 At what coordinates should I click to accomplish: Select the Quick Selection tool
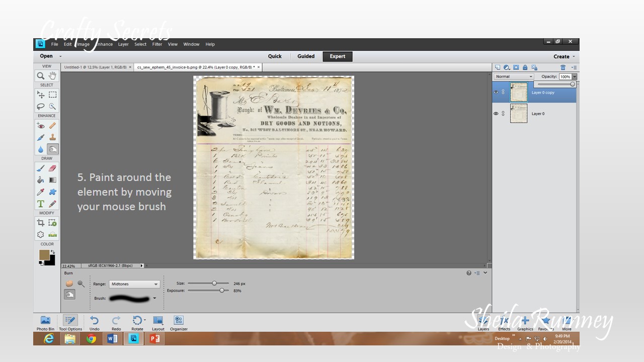52,106
